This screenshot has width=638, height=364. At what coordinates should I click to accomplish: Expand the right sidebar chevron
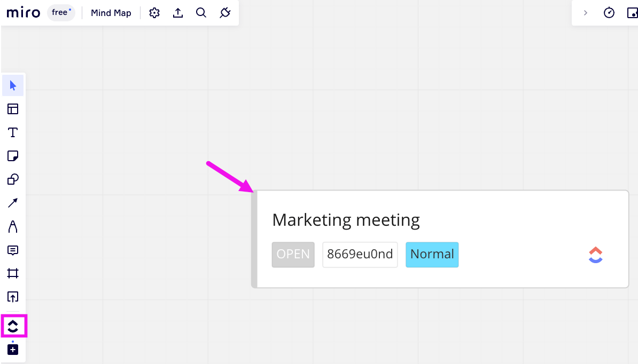[586, 12]
